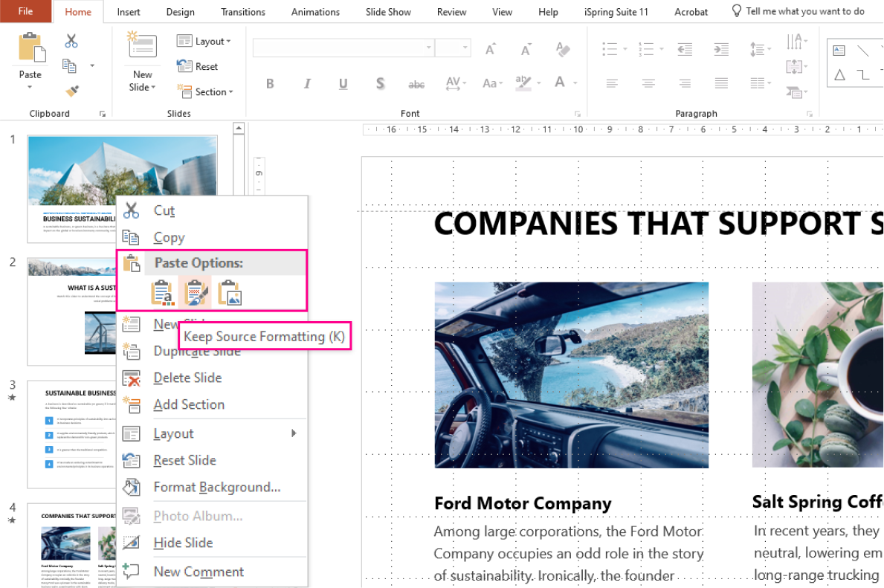The width and height of the screenshot is (884, 588).
Task: Decrease list indent level
Action: point(685,50)
